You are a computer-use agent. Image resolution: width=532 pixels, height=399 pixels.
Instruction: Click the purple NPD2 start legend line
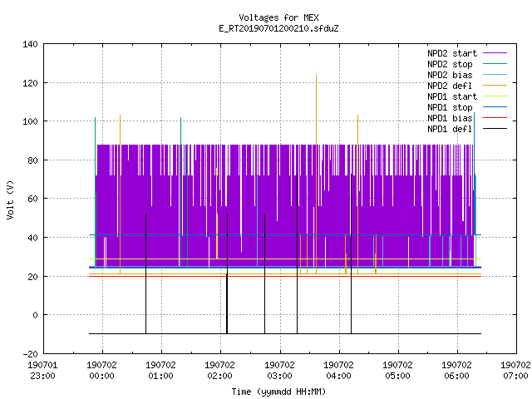tap(495, 53)
